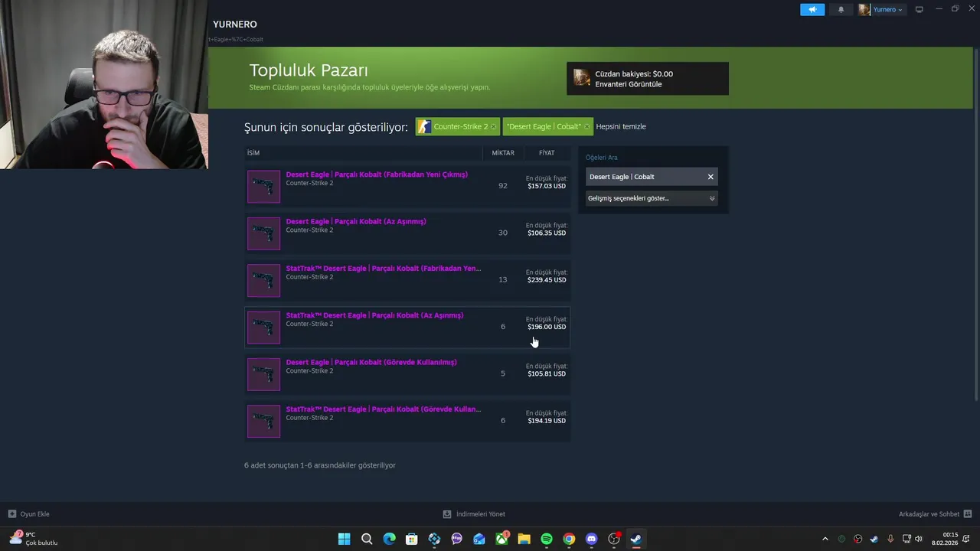This screenshot has width=980, height=551.
Task: Click Oyun Ekle to add game
Action: pyautogui.click(x=29, y=514)
